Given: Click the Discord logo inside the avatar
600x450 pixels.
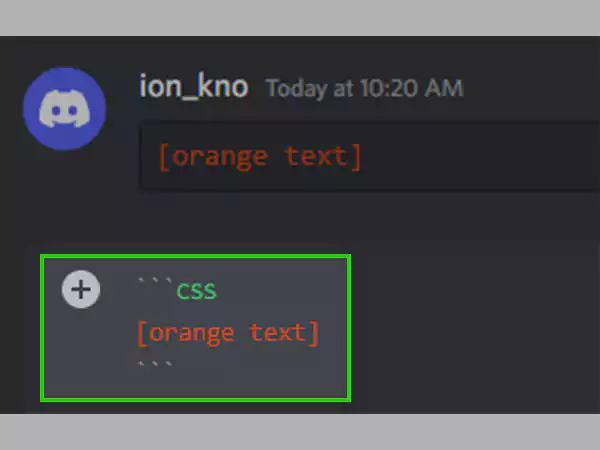Looking at the screenshot, I should (64, 109).
